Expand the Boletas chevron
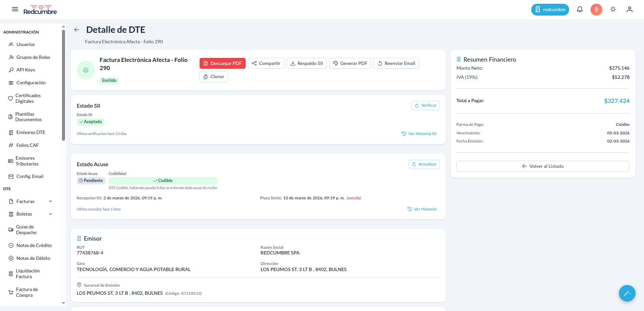 [x=50, y=214]
